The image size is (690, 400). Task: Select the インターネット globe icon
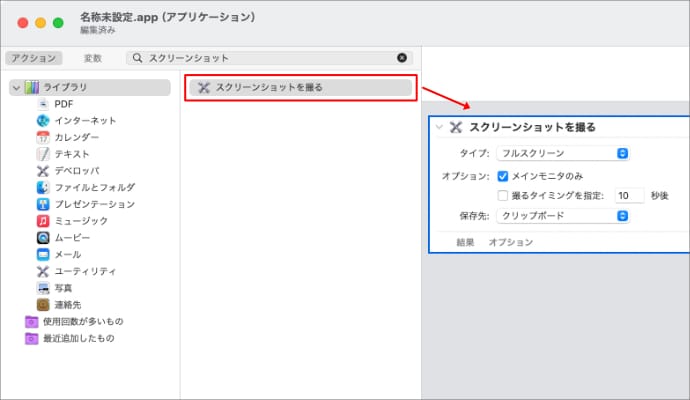[x=43, y=121]
